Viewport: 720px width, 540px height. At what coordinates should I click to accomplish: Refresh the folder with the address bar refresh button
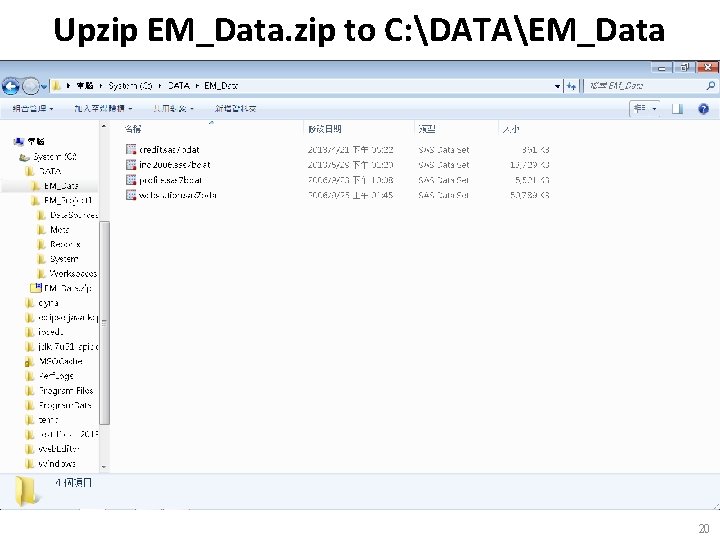click(571, 86)
